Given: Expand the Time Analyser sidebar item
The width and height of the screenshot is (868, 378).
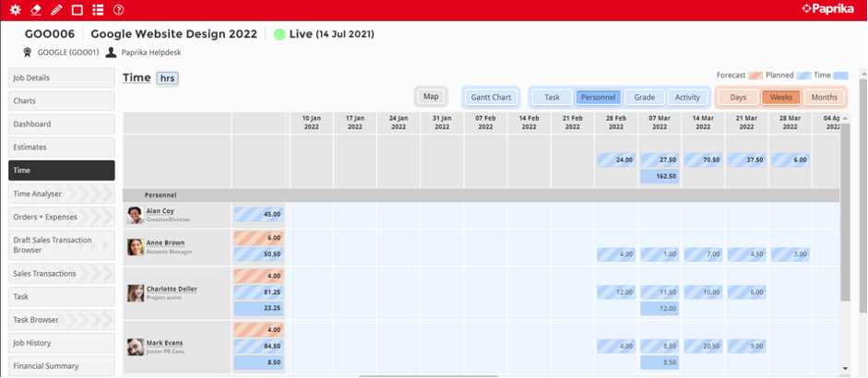Looking at the screenshot, I should pos(61,194).
